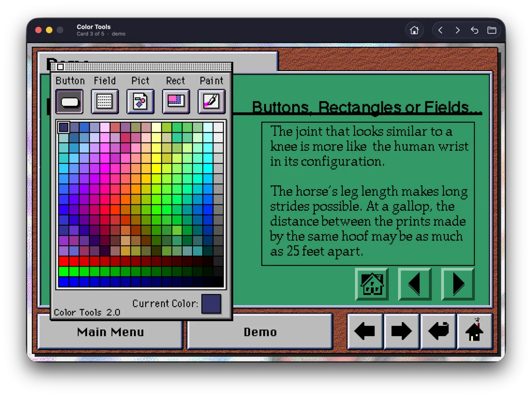Go forward using title bar chevron
The width and height of the screenshot is (532, 397).
[x=457, y=30]
